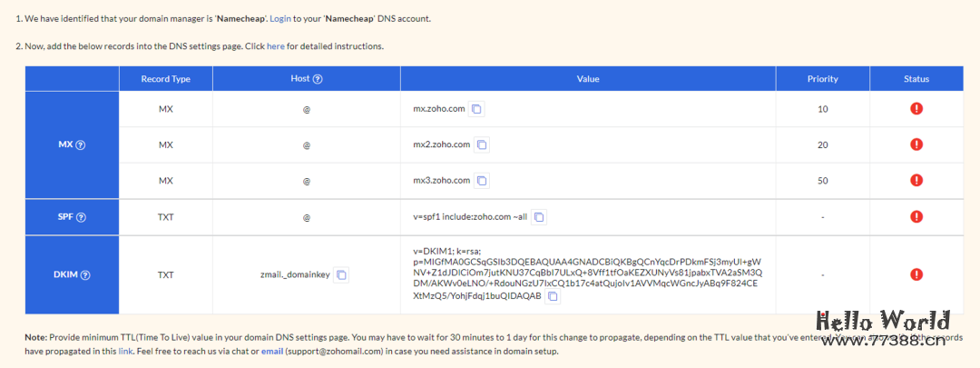The image size is (980, 368).
Task: Copy the DKIM key value
Action: [553, 296]
